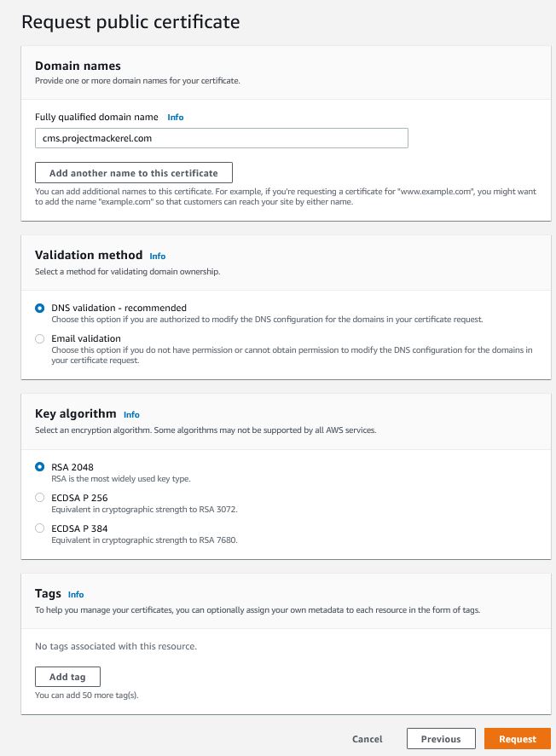Click Add another name to this certificate
This screenshot has height=756, width=556.
point(134,172)
